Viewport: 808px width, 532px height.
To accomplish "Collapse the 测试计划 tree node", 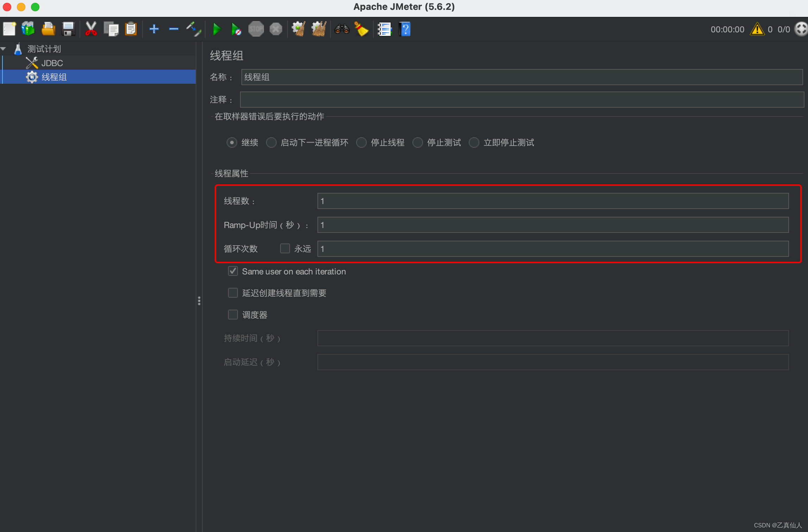I will click(x=4, y=49).
